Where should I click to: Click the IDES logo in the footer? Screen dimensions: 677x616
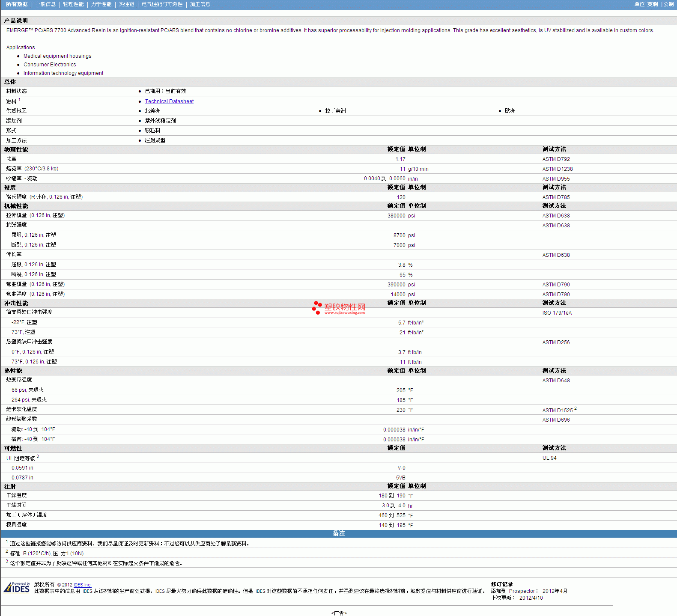17,587
